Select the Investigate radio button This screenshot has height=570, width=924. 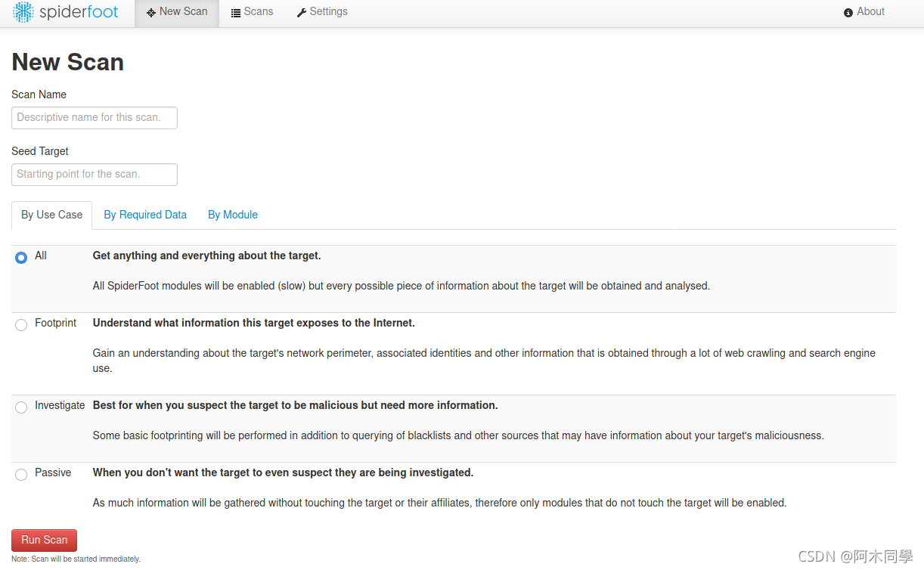click(21, 407)
